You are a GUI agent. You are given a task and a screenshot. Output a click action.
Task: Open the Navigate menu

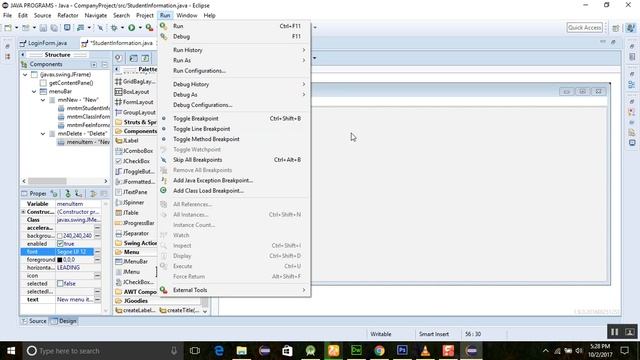96,15
